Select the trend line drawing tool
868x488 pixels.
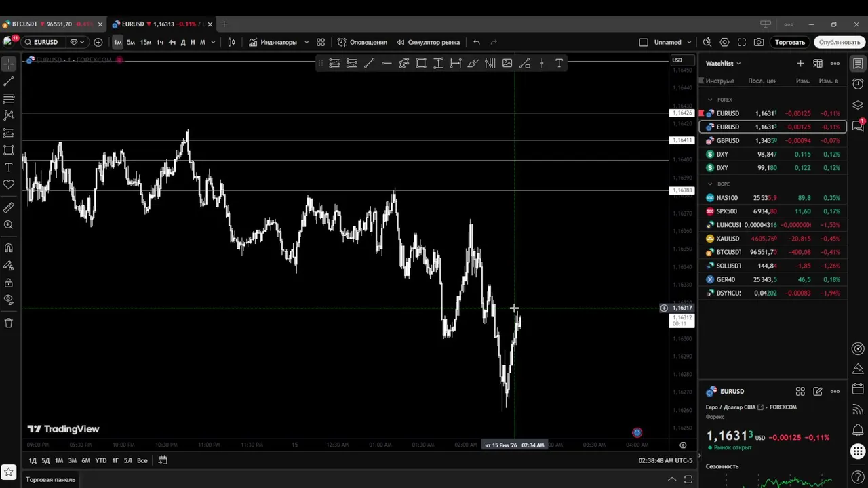(x=9, y=81)
